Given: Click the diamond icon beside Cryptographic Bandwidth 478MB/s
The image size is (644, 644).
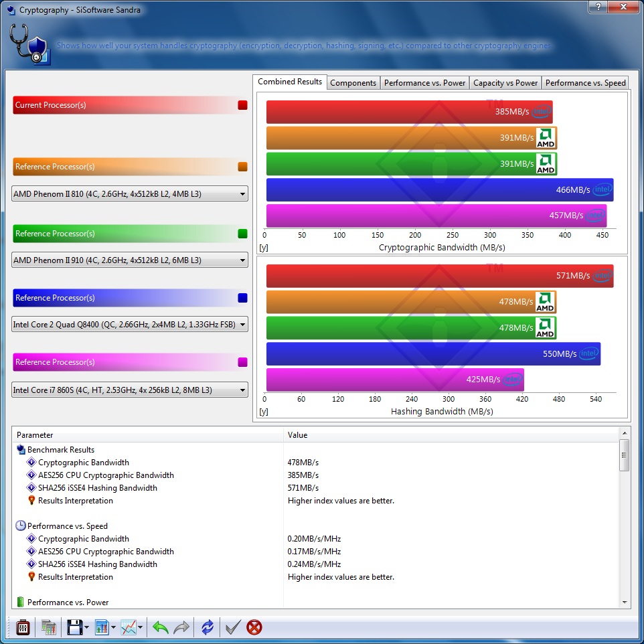Looking at the screenshot, I should 31,462.
